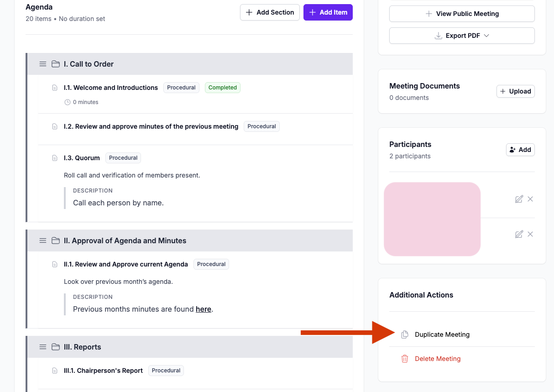Edit the second participant using pencil icon
Image resolution: width=554 pixels, height=392 pixels.
tap(519, 234)
